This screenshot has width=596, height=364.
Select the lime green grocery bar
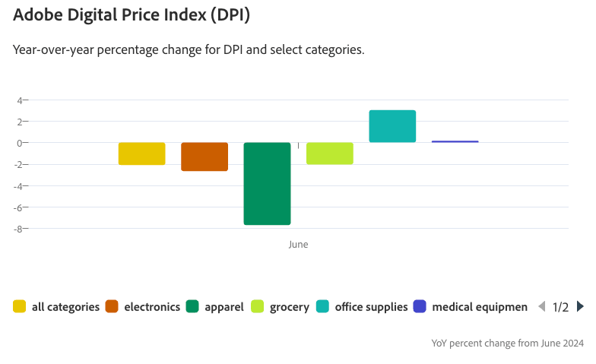tap(330, 154)
